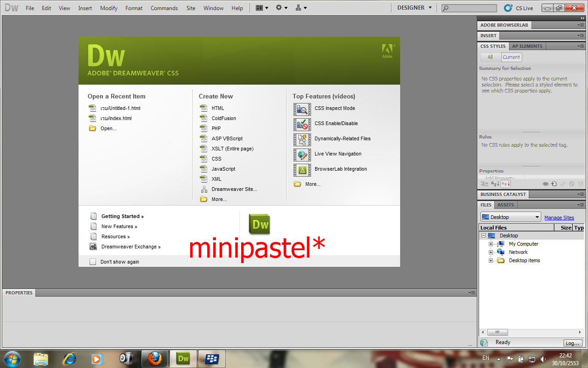Click the folder icon next to Open...
The image size is (588, 368).
click(92, 128)
